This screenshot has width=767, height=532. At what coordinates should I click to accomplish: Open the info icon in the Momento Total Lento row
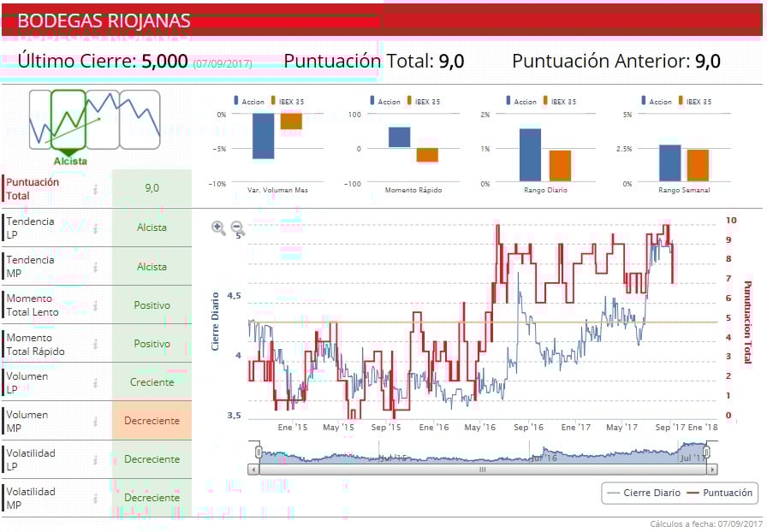tap(96, 305)
